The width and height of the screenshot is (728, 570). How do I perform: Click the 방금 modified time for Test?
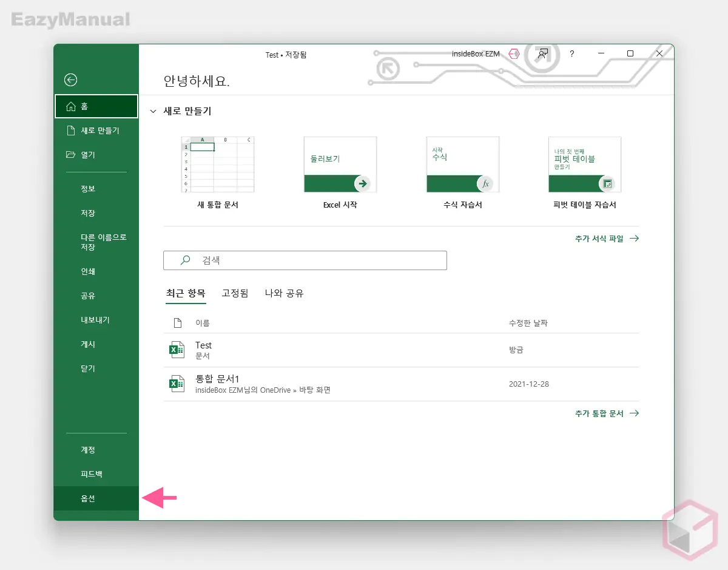coord(516,350)
